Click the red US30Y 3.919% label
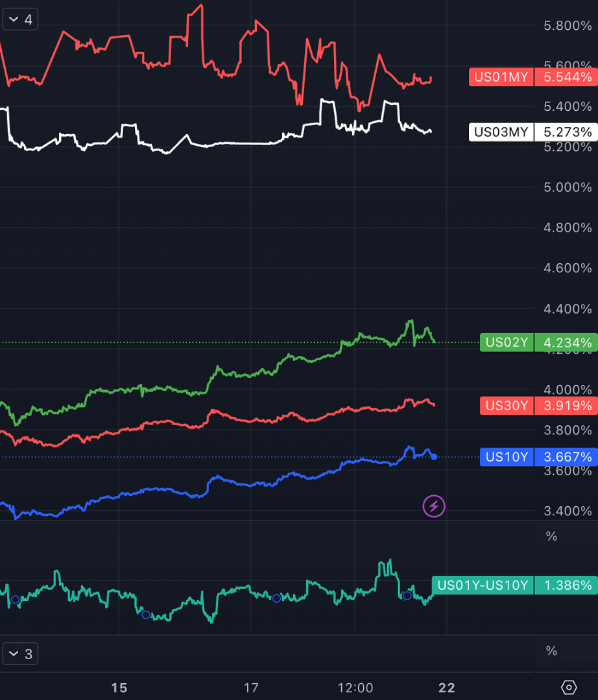598x700 pixels. click(x=538, y=406)
